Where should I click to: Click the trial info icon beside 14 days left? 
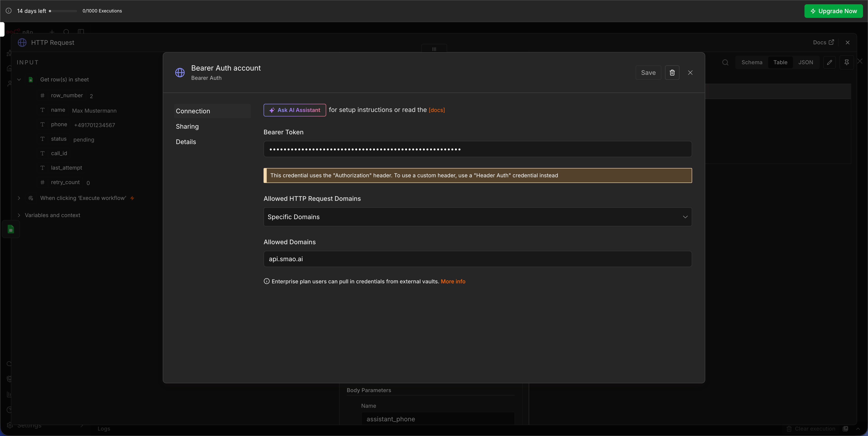pos(8,11)
